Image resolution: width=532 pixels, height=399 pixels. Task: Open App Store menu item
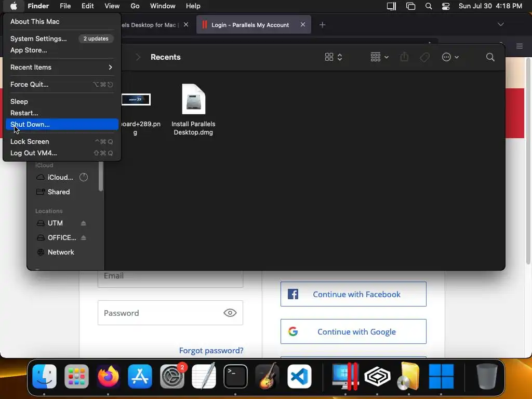[62, 50]
